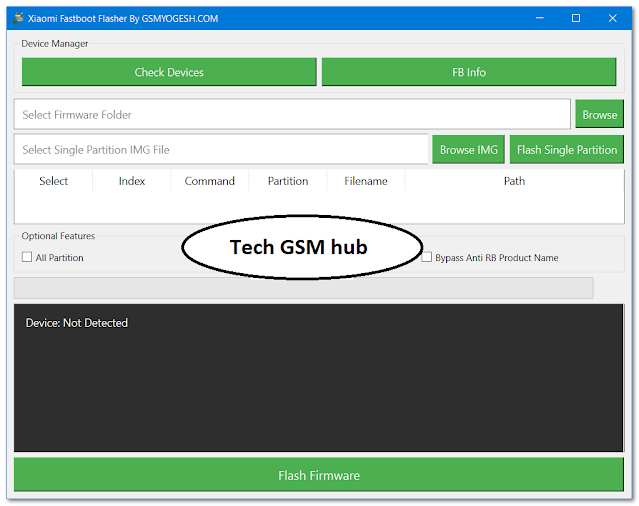Minimize the Xiaomi Fastboot Flasher window

(540, 18)
